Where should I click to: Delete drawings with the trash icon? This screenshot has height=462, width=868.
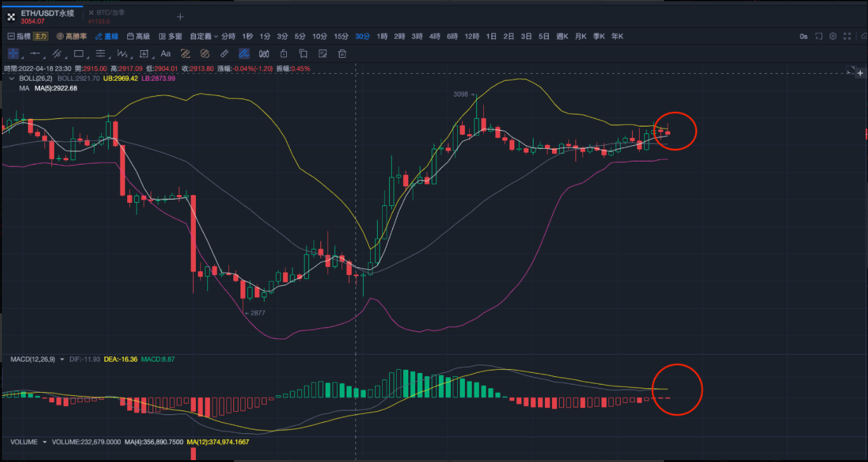tap(342, 53)
